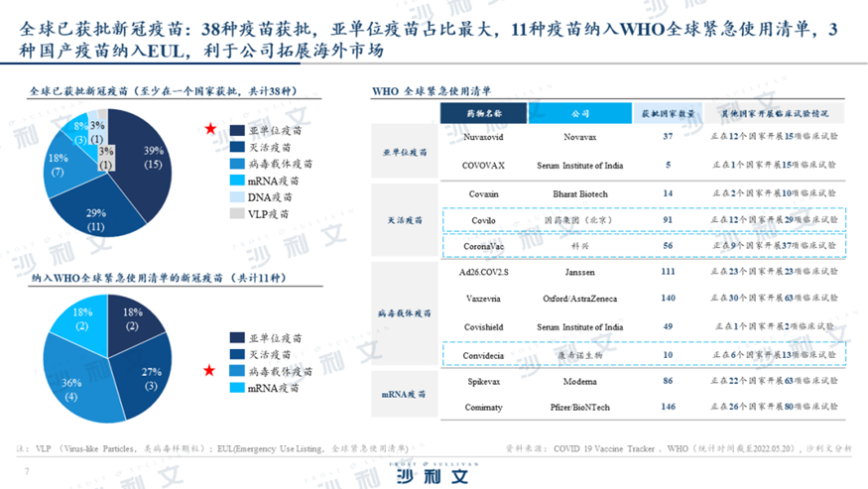Viewport: 868px width, 489px height.
Task: Click the Convidecia drug name
Action: tap(483, 355)
